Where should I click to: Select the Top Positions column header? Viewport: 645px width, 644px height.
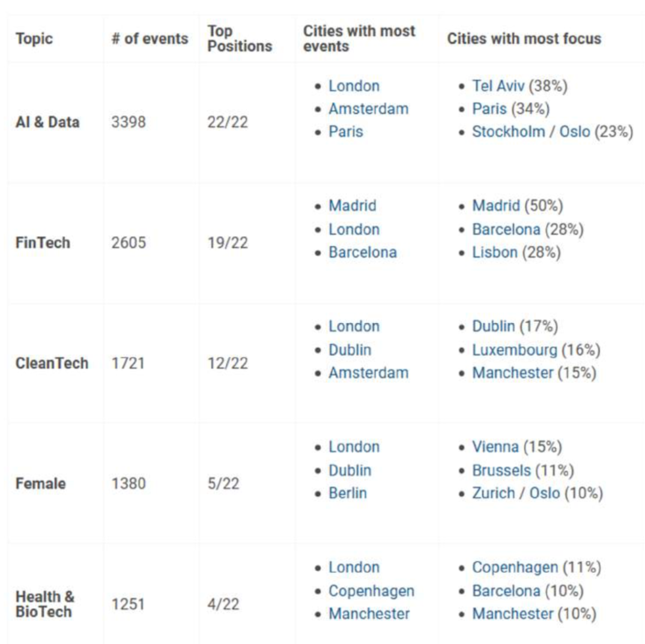[x=239, y=39]
